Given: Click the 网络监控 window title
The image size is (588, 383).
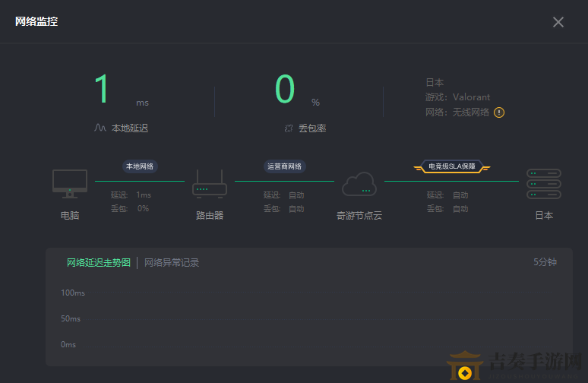Looking at the screenshot, I should [36, 21].
